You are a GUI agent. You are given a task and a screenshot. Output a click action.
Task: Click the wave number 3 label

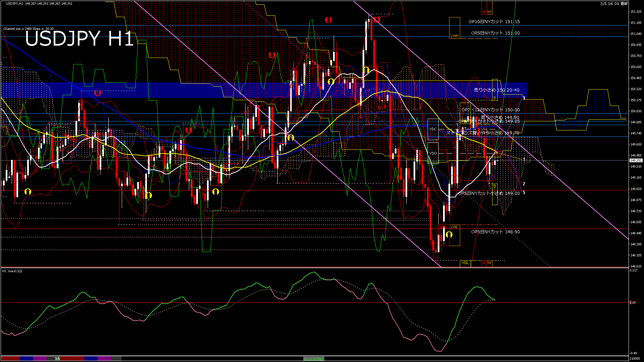tap(524, 98)
